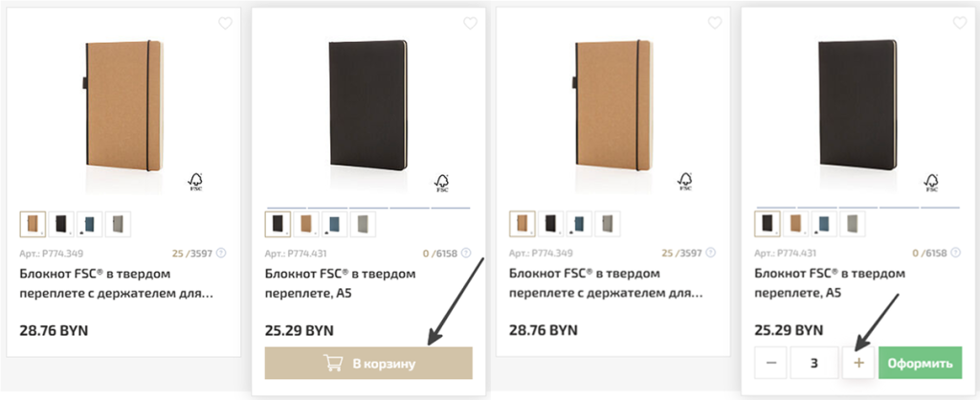Choose gray color swatch on the Оформить card
Image resolution: width=980 pixels, height=400 pixels.
point(852,224)
